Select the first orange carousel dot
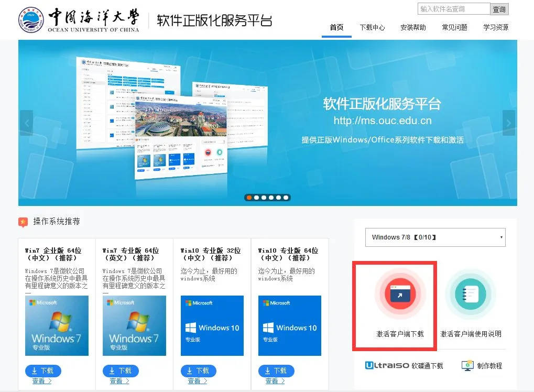The image size is (534, 392). pos(249,198)
